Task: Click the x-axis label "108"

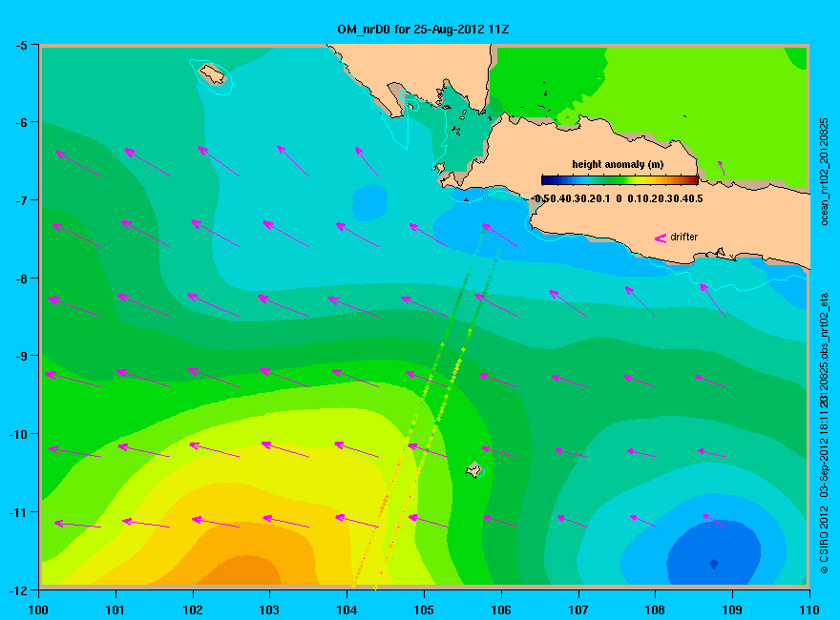Action: 655,610
